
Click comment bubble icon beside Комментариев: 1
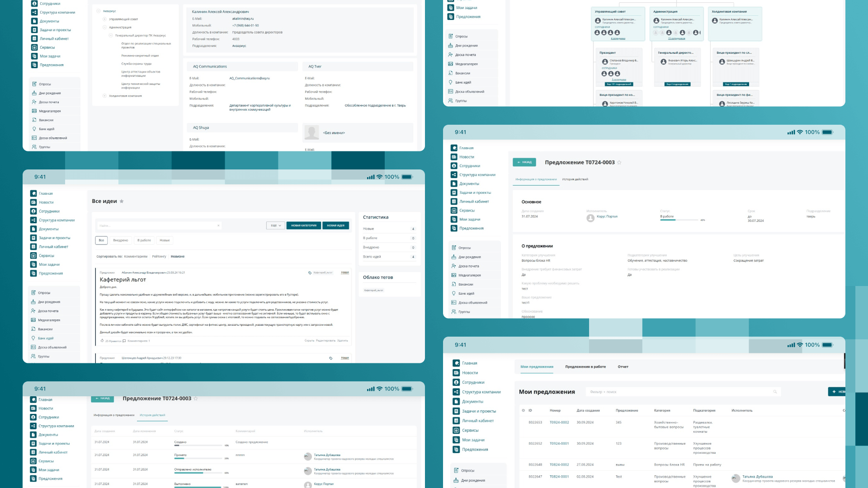click(x=124, y=341)
